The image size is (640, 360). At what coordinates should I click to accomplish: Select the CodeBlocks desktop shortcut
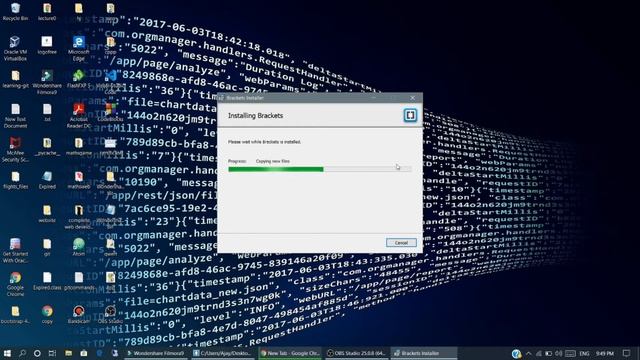pos(111,112)
